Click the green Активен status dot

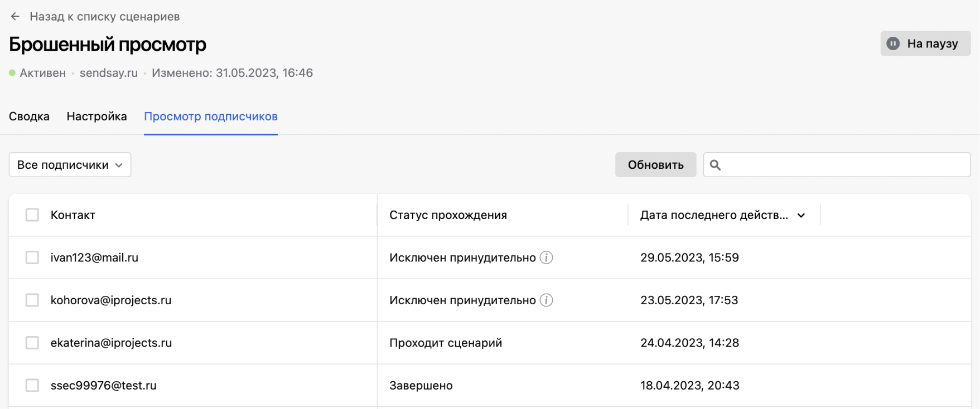[12, 73]
